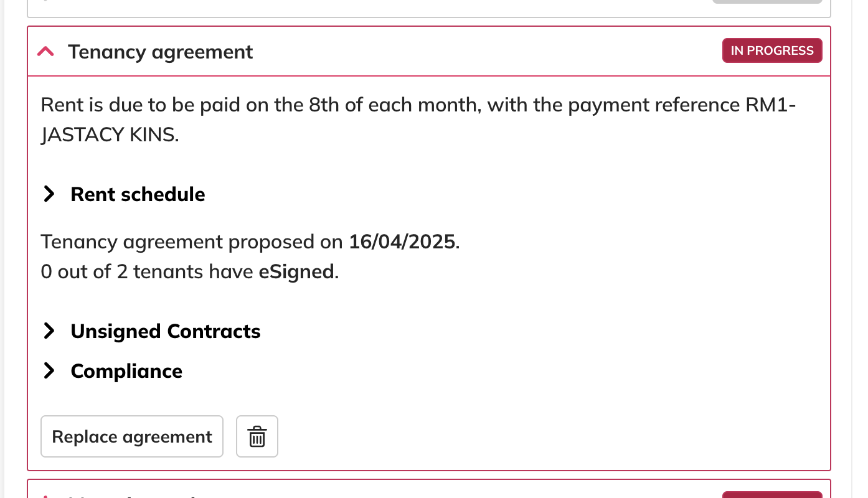Screen dimensions: 868x498
Task: Expand the Compliance section
Action: (x=126, y=371)
